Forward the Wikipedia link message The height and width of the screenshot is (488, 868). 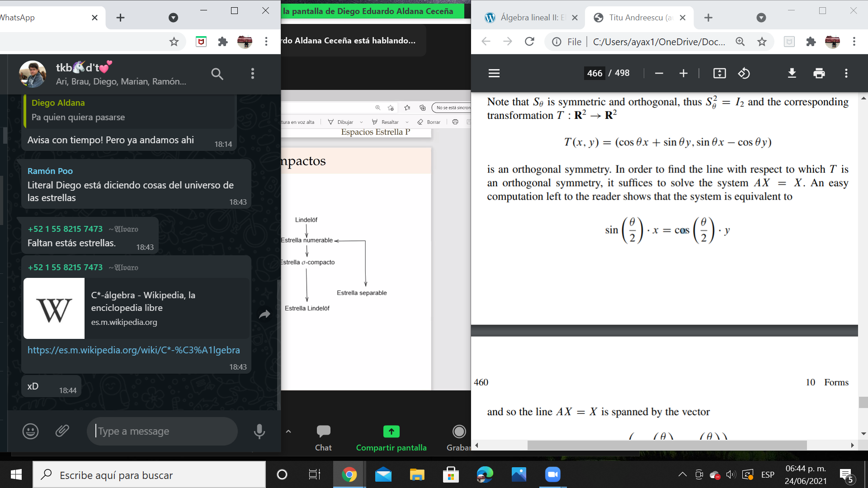pos(264,314)
